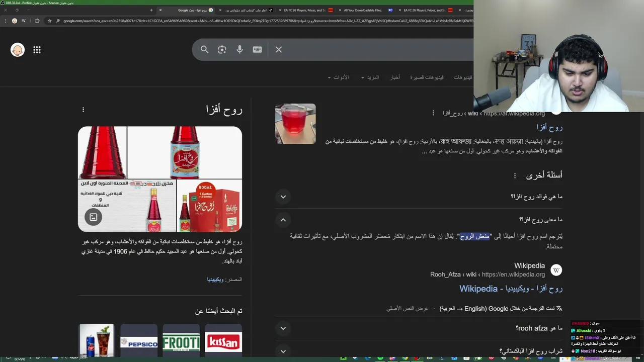Open the Rooh Afza 800ml carton photo
Image resolution: width=644 pixels, height=362 pixels.
coord(209,206)
